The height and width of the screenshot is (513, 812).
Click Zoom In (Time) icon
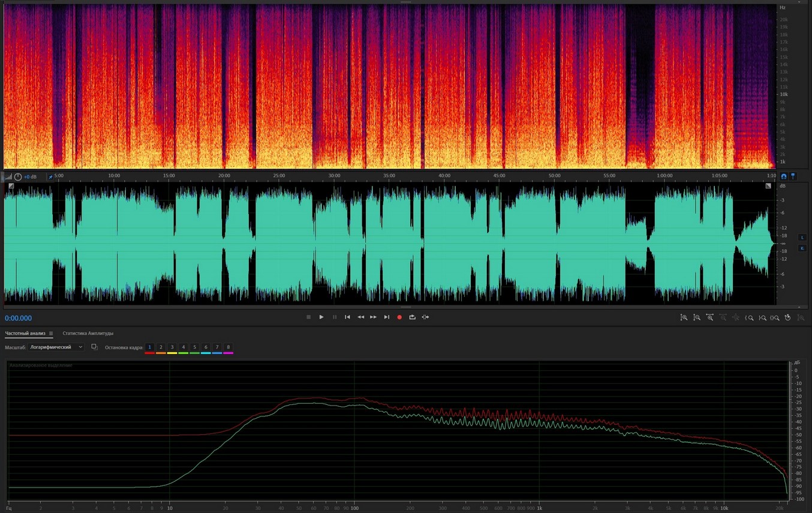coord(710,317)
